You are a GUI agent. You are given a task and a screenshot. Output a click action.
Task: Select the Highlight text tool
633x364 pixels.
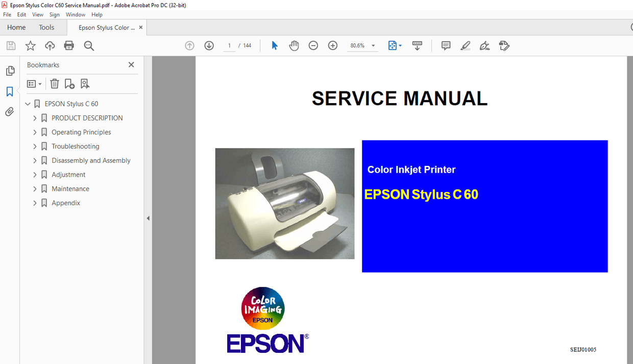point(465,45)
